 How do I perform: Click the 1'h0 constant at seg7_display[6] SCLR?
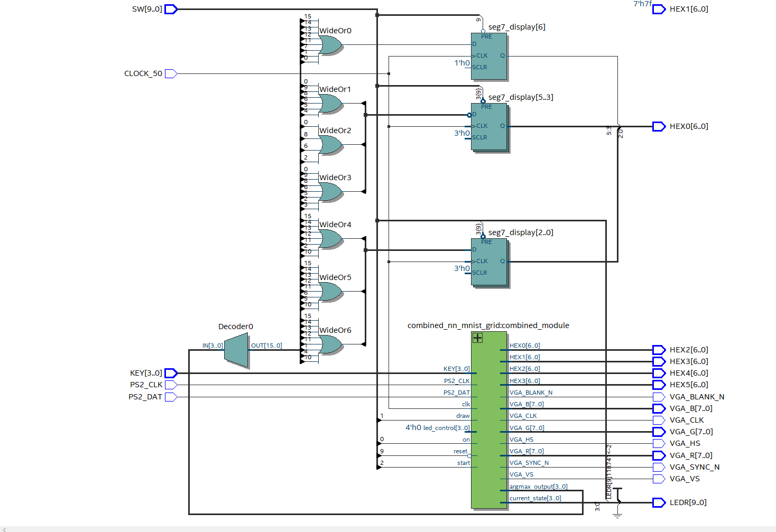coord(462,63)
